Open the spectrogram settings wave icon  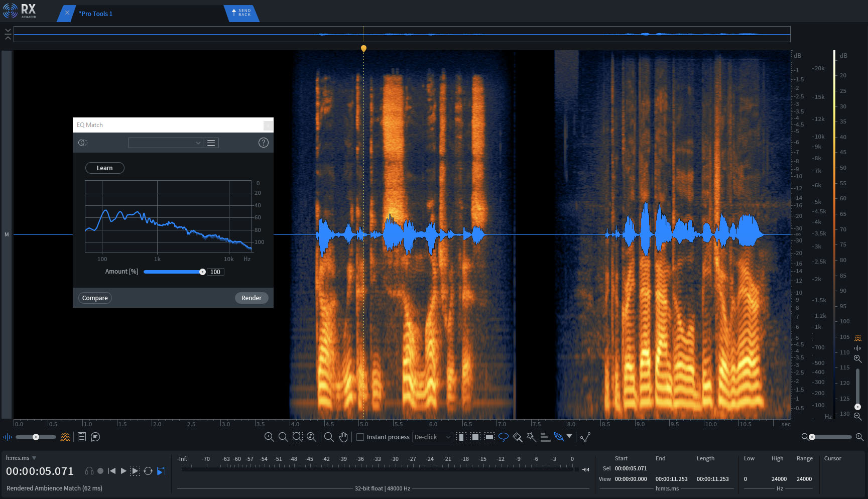65,437
